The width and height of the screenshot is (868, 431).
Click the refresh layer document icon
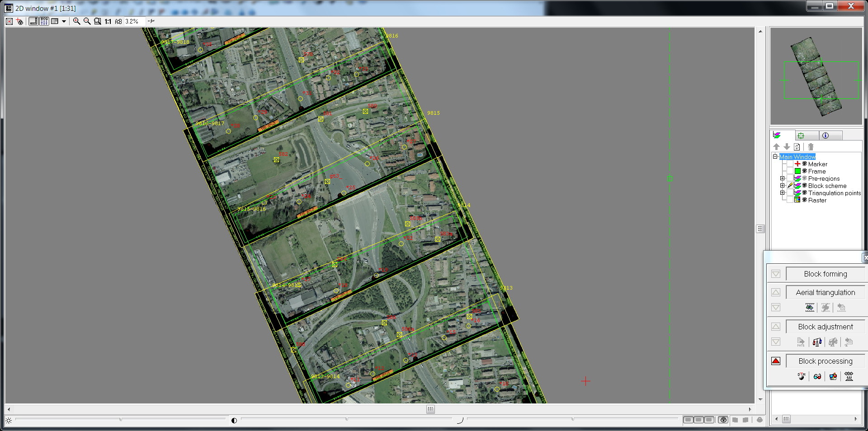click(x=797, y=147)
